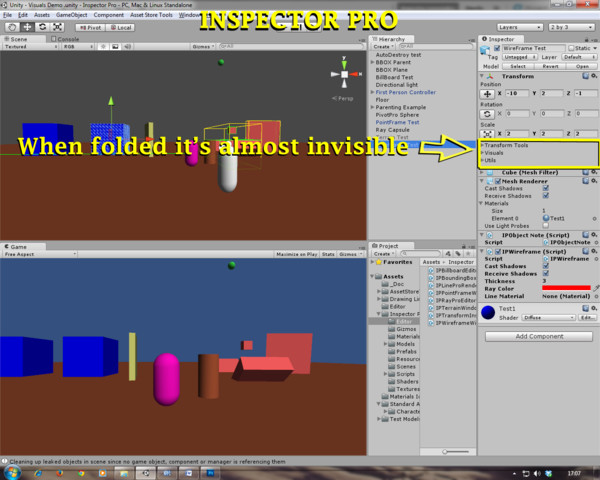The image size is (600, 480).
Task: Open Mesh Renderer gear settings icon
Action: pos(594,181)
